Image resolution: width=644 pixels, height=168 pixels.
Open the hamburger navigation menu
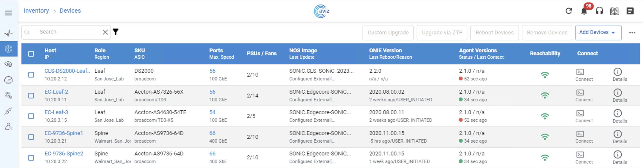click(x=9, y=13)
